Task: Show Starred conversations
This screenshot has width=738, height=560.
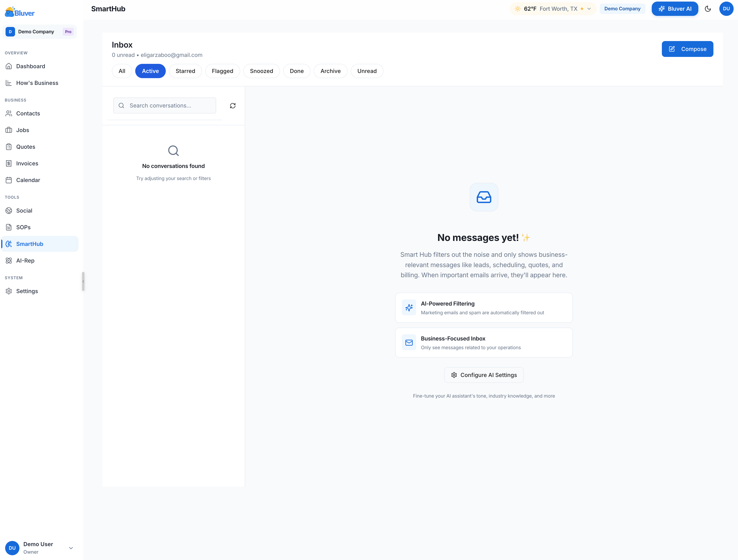Action: coord(186,71)
